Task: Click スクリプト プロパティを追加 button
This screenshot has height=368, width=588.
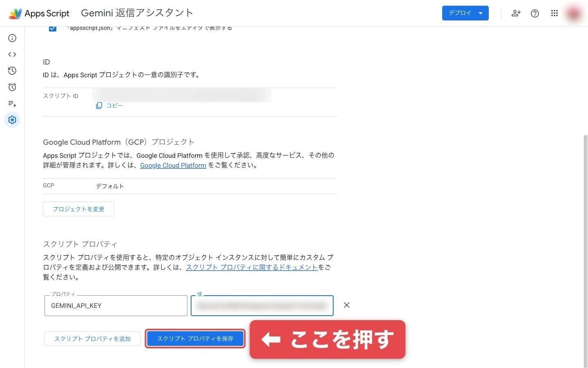Action: tap(92, 339)
